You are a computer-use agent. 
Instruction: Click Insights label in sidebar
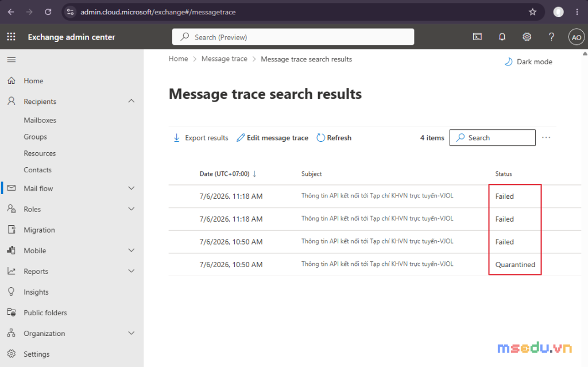point(36,292)
